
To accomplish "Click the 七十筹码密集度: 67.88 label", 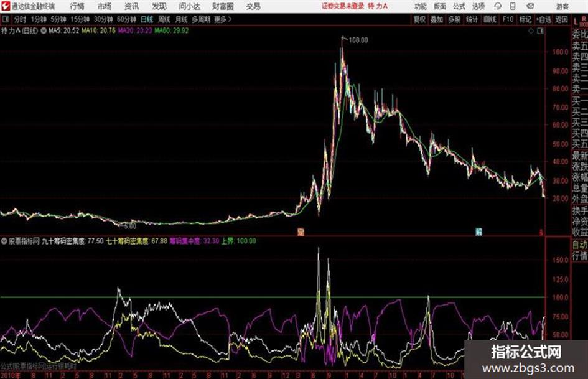I will pos(136,241).
